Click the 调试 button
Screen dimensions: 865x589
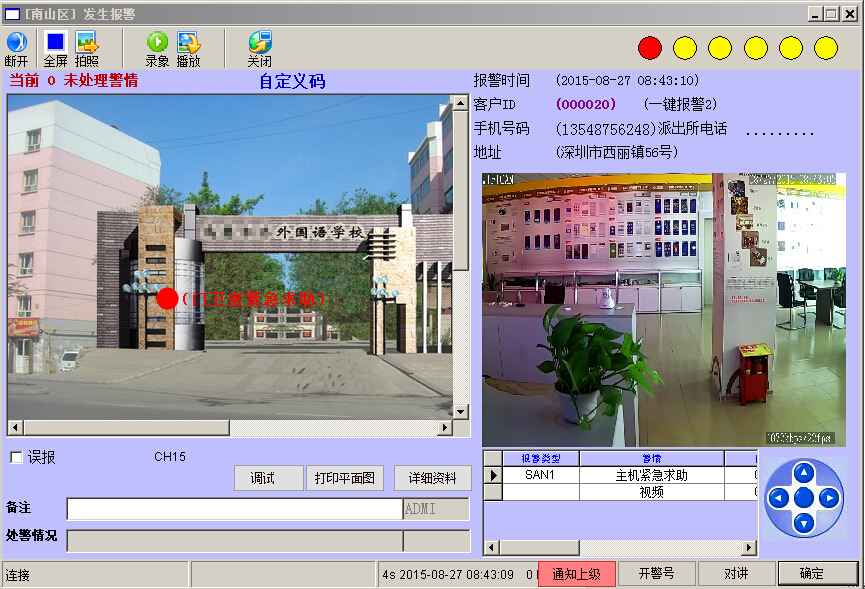269,478
